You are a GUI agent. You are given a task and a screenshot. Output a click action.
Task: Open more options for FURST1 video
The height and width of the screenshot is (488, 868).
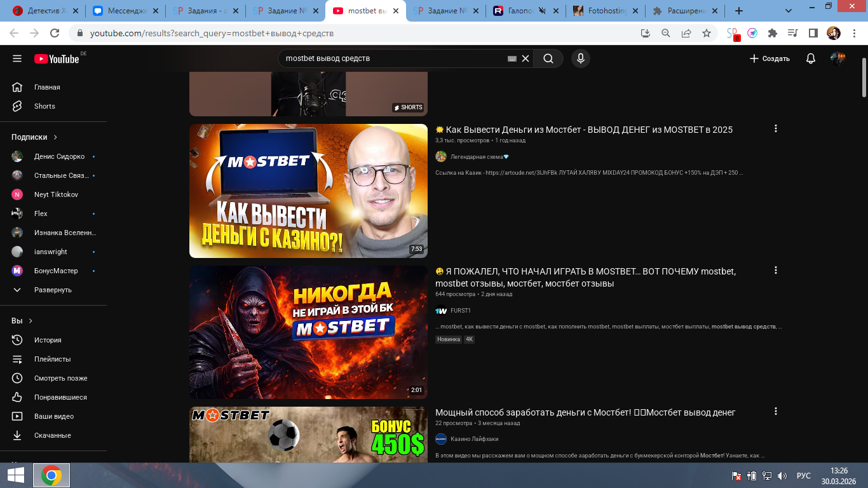(x=775, y=270)
